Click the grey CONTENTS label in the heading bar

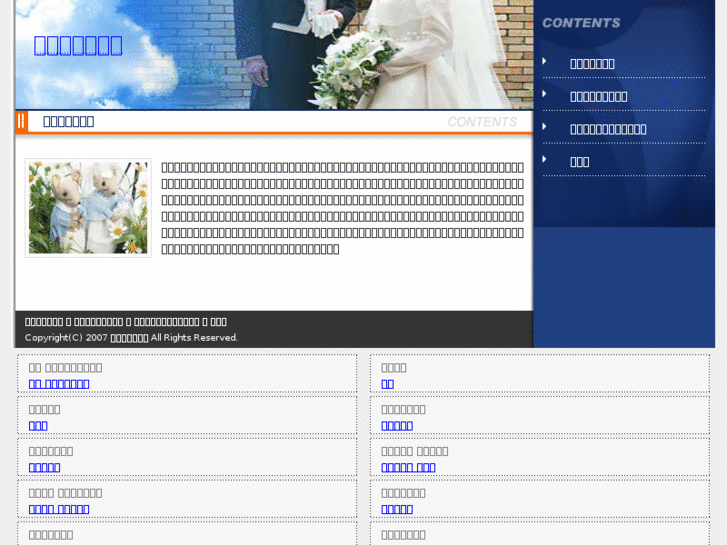pos(482,122)
